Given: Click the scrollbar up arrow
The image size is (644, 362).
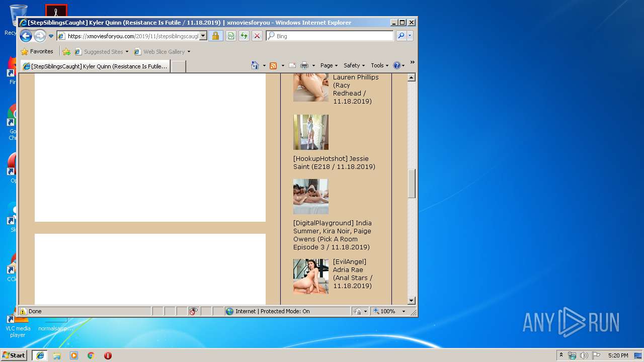Looking at the screenshot, I should point(412,77).
